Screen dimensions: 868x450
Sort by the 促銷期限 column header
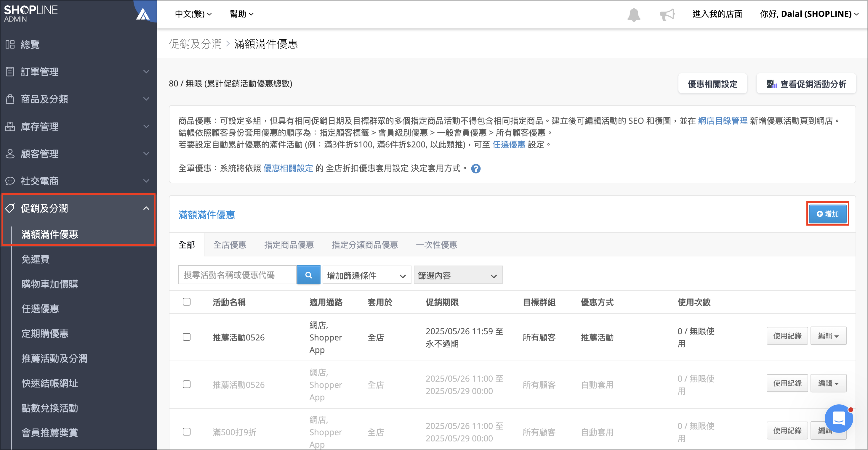tap(442, 302)
